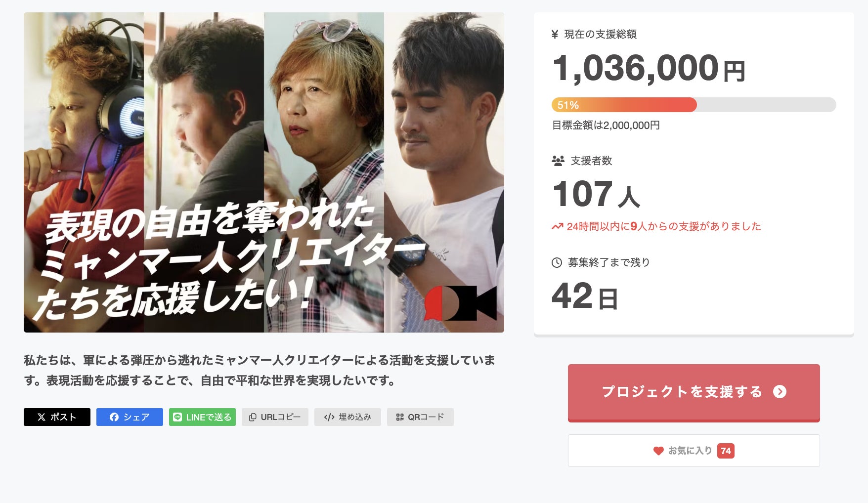The height and width of the screenshot is (503, 868).
Task: Click the trending arrow icon by 24時間以内
Action: coord(557,226)
